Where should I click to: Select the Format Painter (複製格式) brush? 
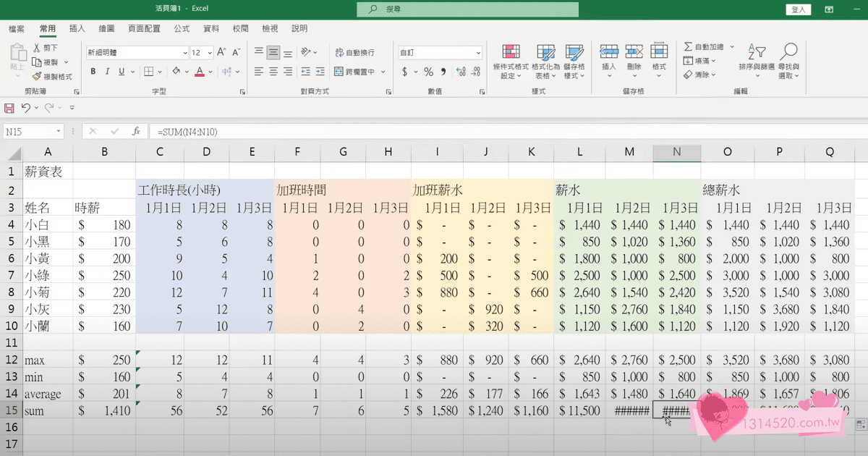[x=36, y=76]
